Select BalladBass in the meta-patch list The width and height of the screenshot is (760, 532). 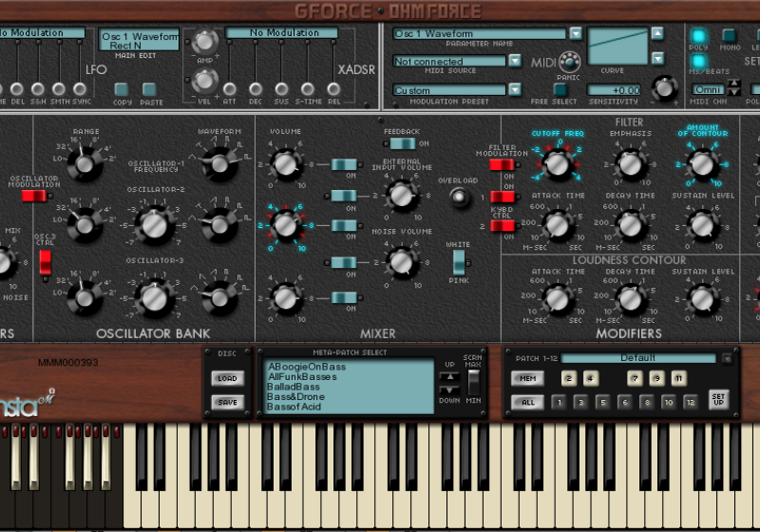294,387
